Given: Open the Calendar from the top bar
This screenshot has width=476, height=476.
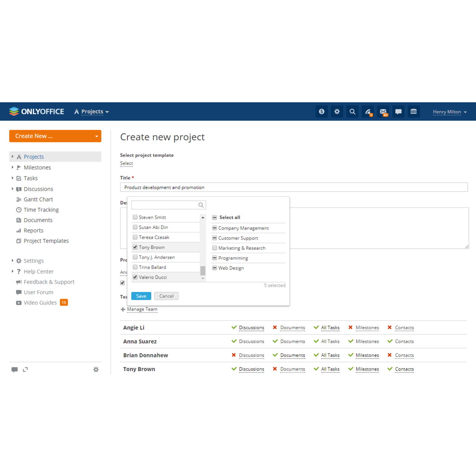Looking at the screenshot, I should (x=414, y=111).
